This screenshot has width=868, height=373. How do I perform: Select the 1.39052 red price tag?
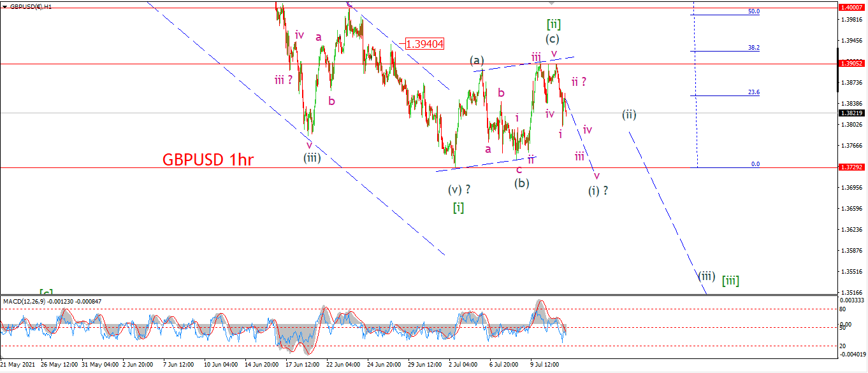click(x=851, y=64)
